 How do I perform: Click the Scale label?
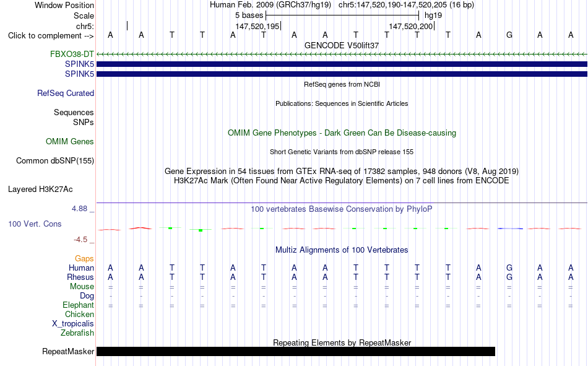tap(84, 15)
